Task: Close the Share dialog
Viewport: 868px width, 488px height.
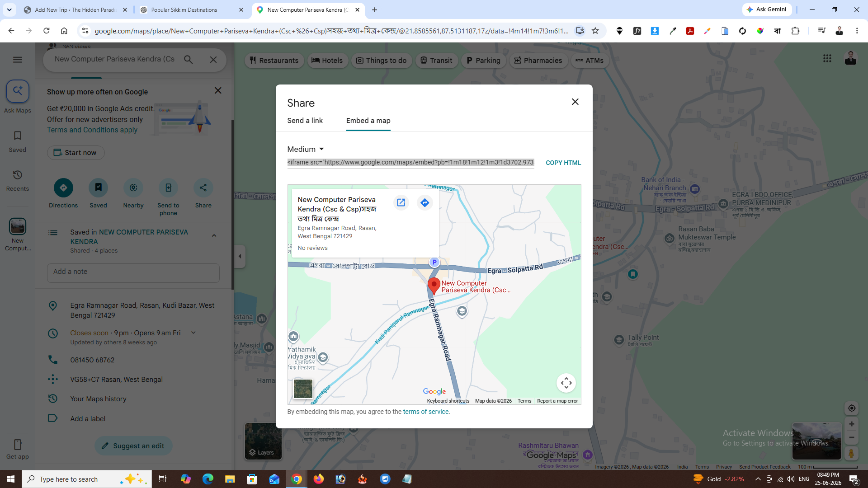Action: click(x=575, y=102)
